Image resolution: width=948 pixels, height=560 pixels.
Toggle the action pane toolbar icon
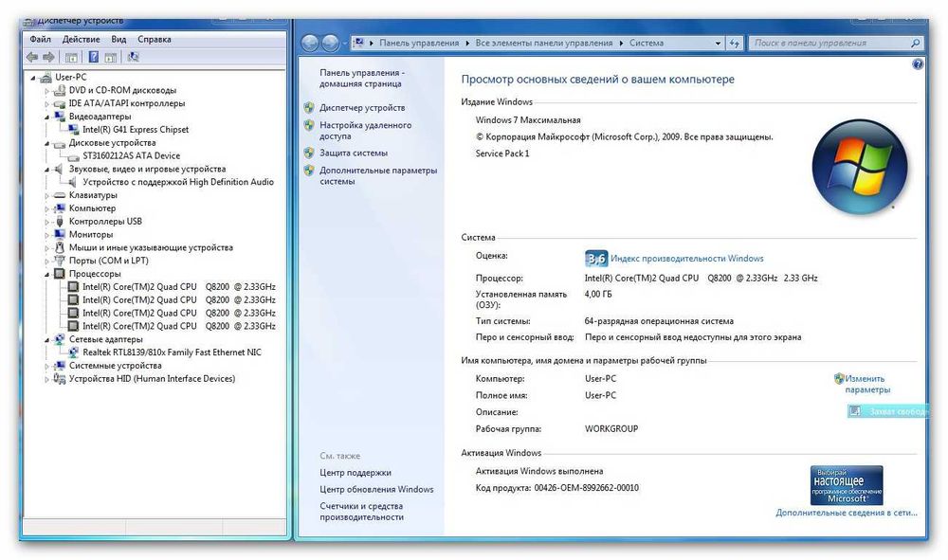(x=111, y=58)
